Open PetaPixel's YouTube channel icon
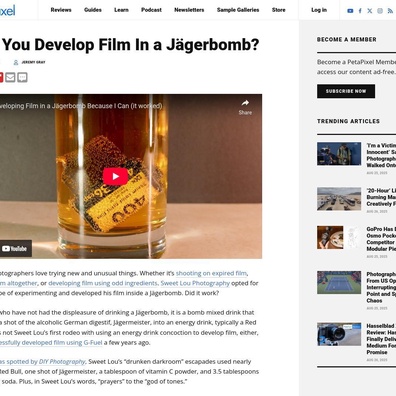 (x=350, y=11)
